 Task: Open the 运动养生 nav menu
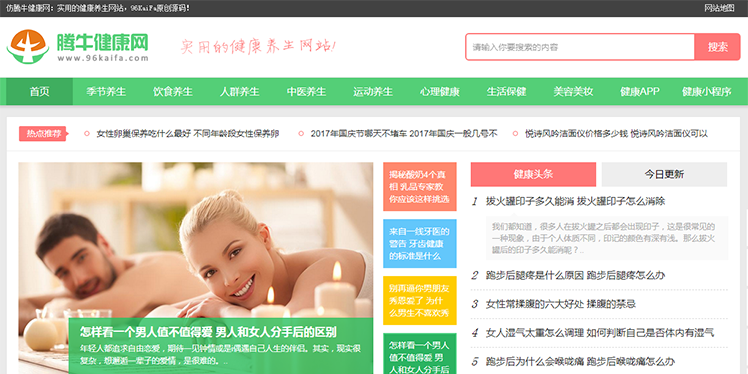coord(373,92)
